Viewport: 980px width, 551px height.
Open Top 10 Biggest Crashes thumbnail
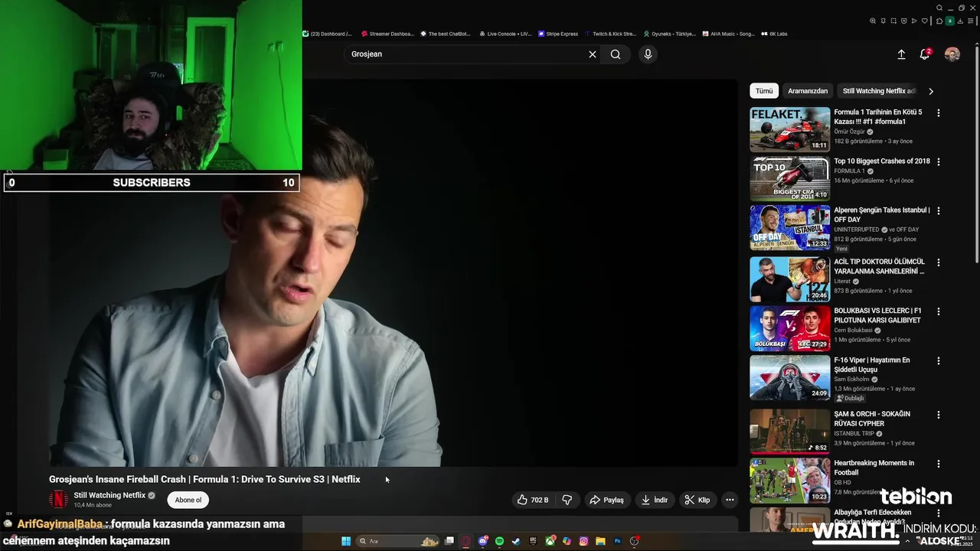tap(789, 178)
